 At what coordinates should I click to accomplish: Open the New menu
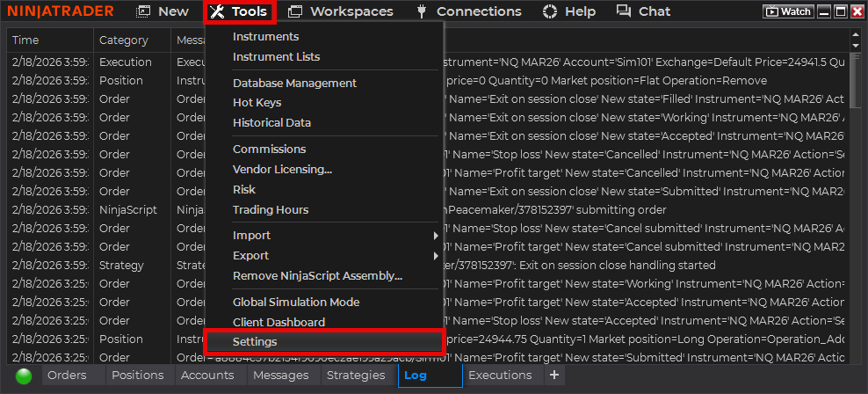(163, 11)
